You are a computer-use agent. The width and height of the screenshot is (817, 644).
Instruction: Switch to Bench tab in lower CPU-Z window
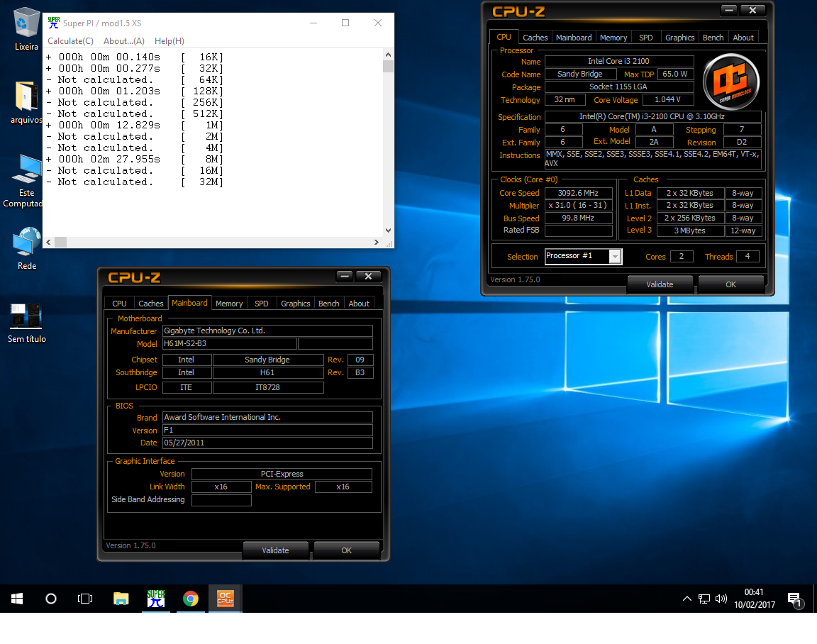tap(329, 304)
